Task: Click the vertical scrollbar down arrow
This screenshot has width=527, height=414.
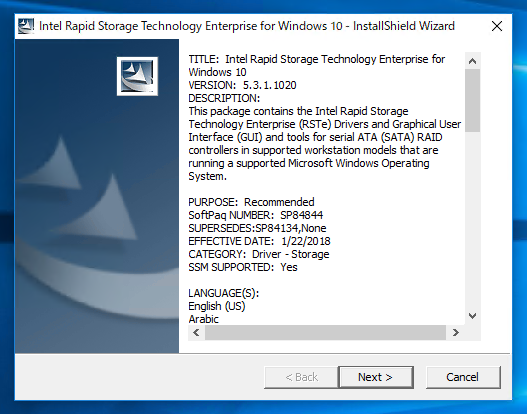Action: [473, 316]
